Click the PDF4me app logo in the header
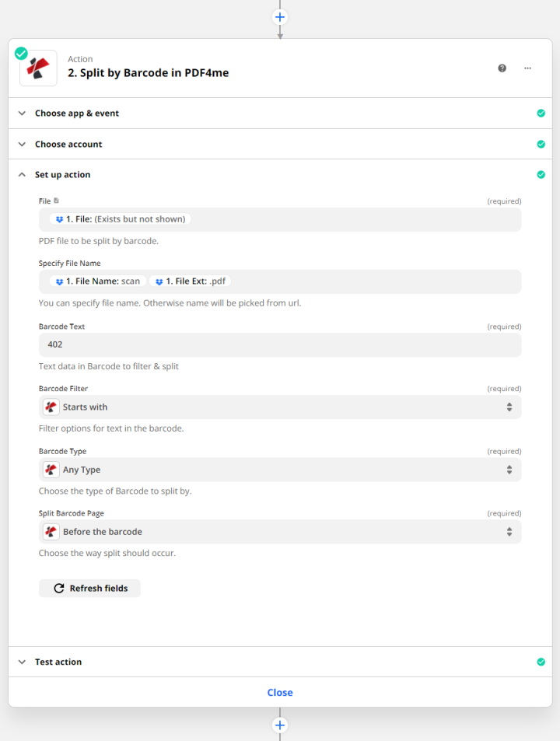Screen dimensions: 560x741 tap(37, 68)
